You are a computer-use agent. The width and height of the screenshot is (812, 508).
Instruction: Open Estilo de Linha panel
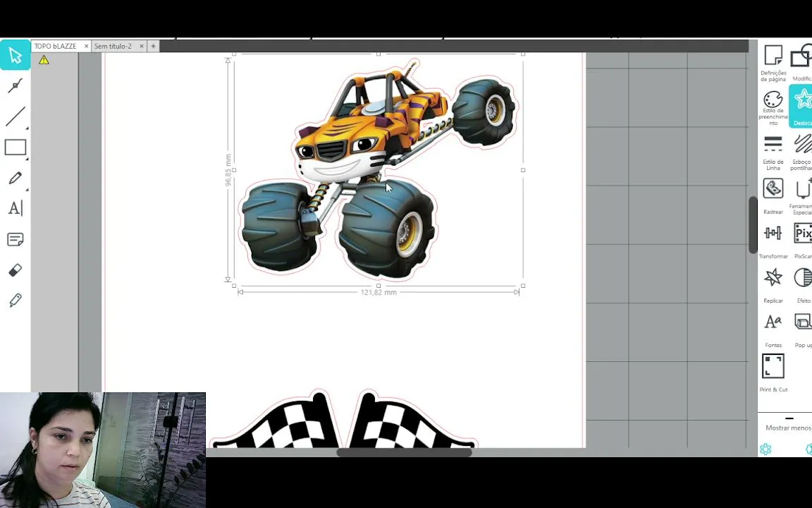(x=773, y=152)
